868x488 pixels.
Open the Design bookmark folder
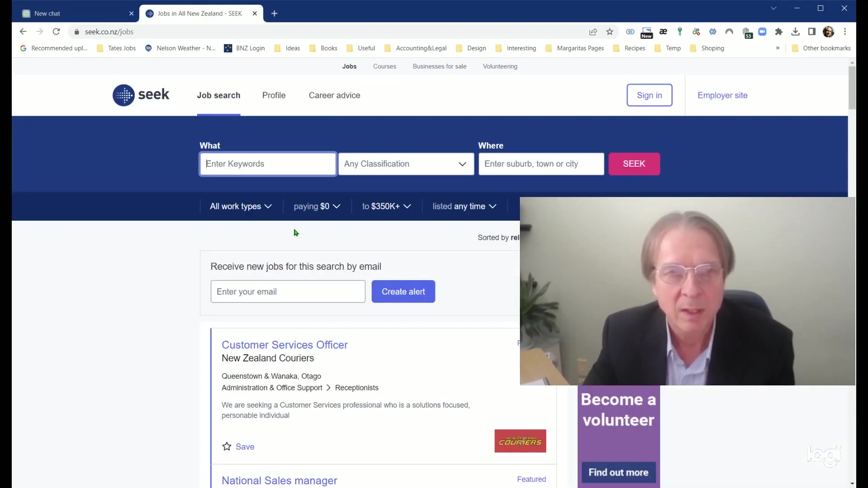click(471, 48)
